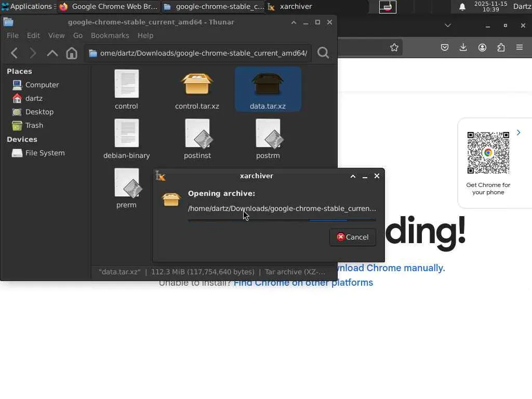Open Thunar Help menu
Screen dimensions: 532x399
145,36
